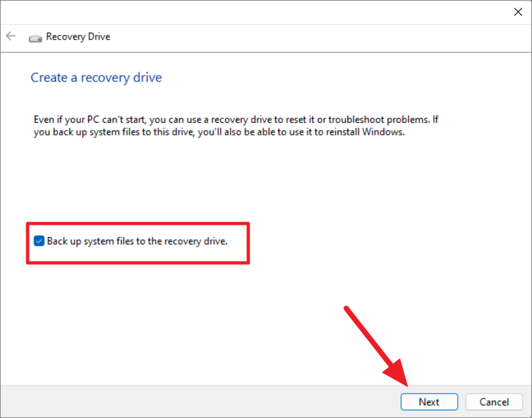This screenshot has width=532, height=418.
Task: Click the gray footer bar beside Next
Action: click(x=200, y=402)
